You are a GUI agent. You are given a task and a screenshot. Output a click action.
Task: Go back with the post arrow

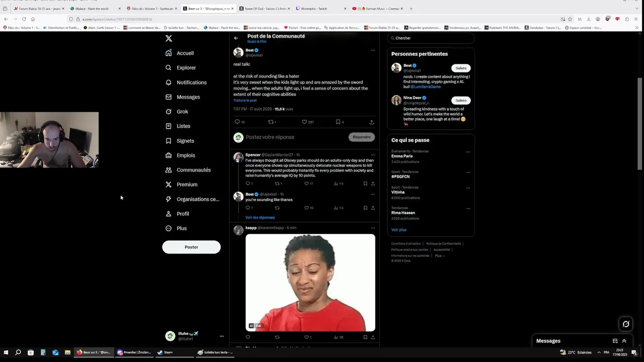236,38
